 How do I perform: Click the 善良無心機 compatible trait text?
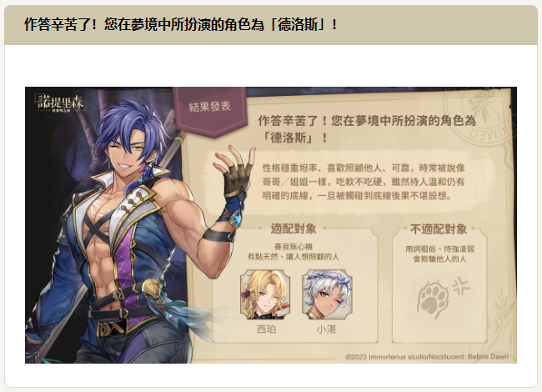click(x=294, y=247)
